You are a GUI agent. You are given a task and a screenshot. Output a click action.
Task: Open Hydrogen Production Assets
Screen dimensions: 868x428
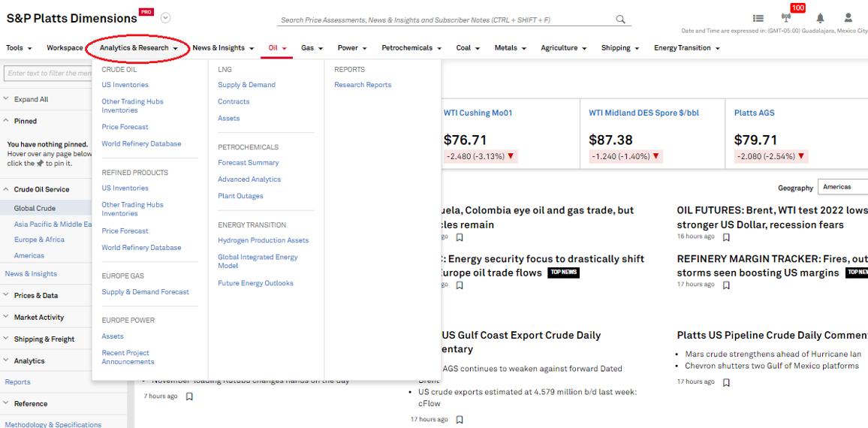pos(264,240)
